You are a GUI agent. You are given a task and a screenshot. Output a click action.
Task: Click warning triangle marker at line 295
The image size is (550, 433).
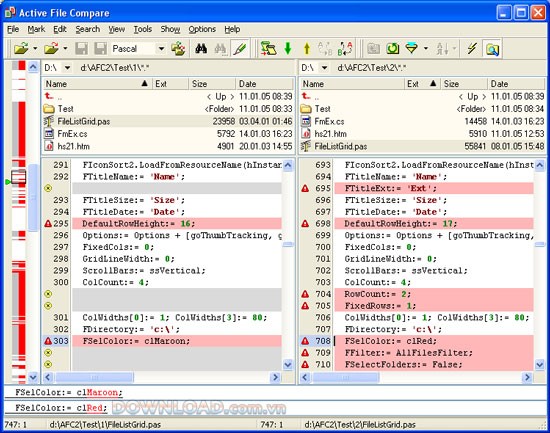tap(48, 224)
